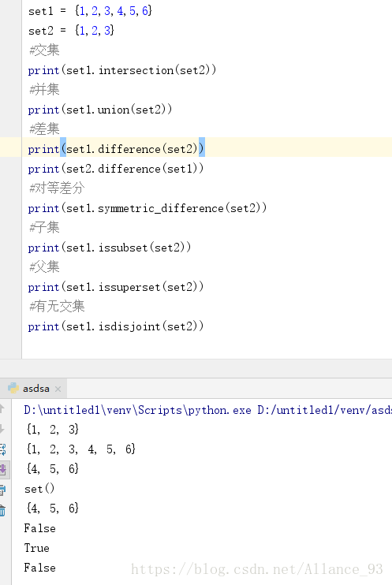Click the line set1 = {1, 2, 3, 4, 5, 6}
Viewport: 392px width, 585px height.
click(x=90, y=10)
